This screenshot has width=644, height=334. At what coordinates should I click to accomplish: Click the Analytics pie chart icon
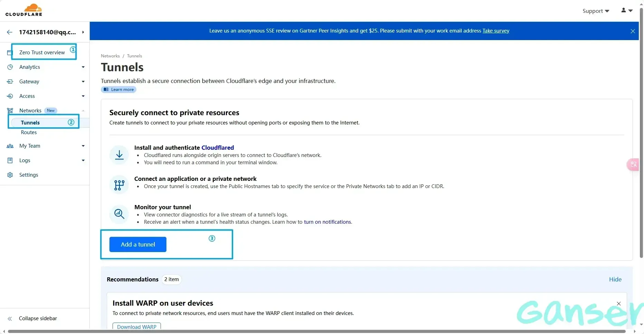(x=10, y=67)
